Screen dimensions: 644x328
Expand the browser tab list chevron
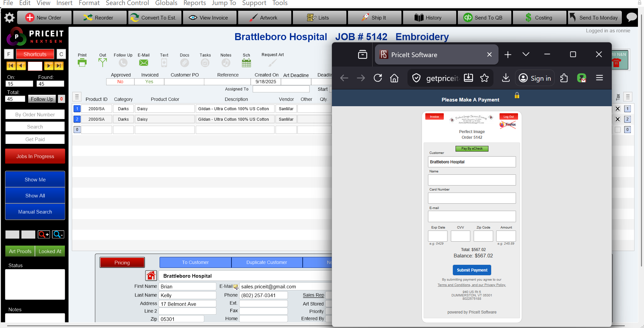(x=525, y=54)
